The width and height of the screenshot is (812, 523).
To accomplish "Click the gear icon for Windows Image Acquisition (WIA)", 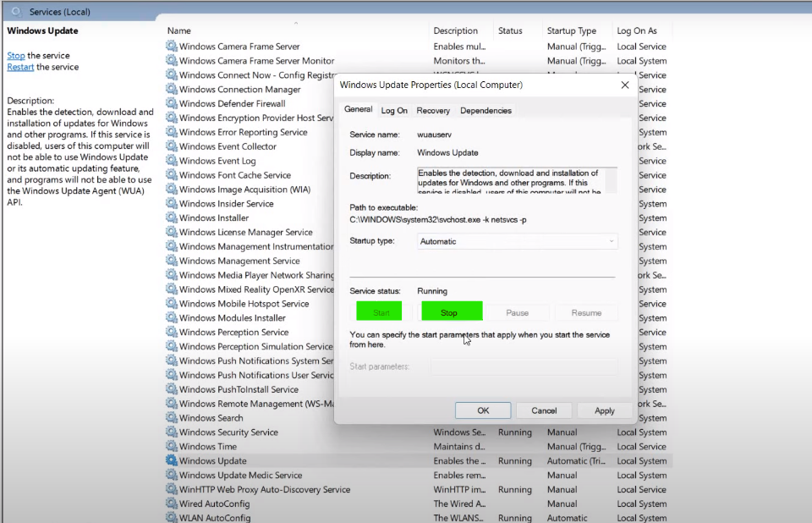I will pyautogui.click(x=171, y=190).
